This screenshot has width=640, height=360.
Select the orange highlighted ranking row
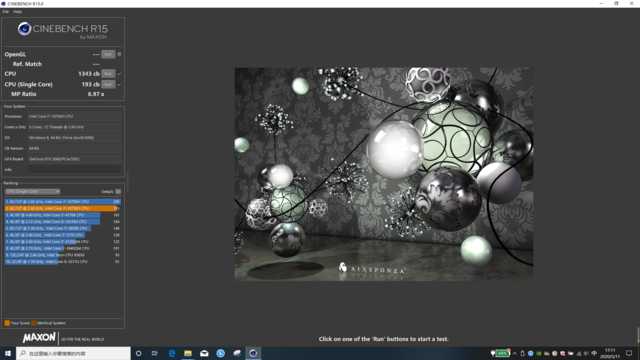(62, 209)
